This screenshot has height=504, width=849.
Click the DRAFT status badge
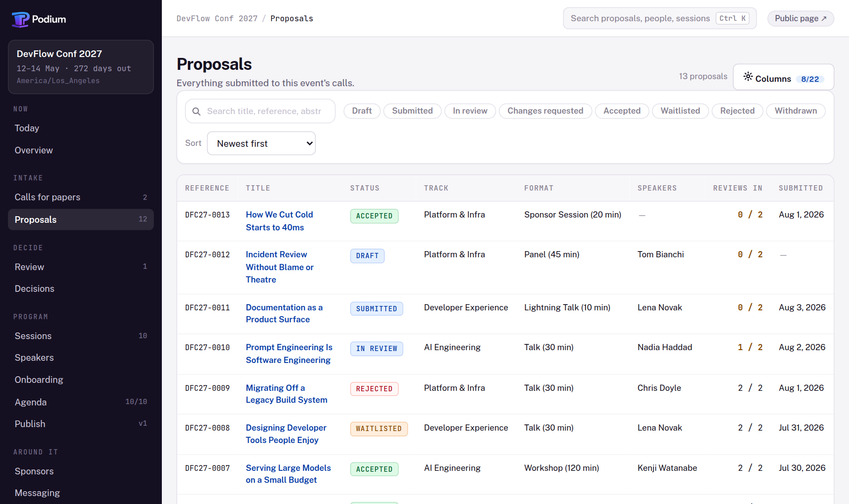tap(367, 256)
